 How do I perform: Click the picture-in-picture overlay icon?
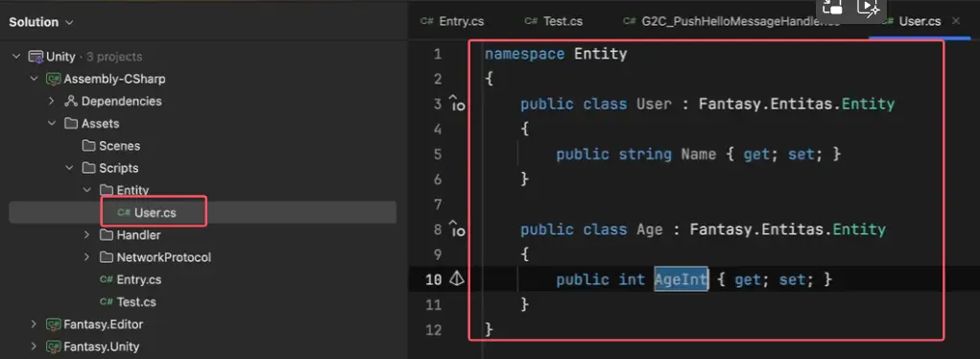point(832,8)
